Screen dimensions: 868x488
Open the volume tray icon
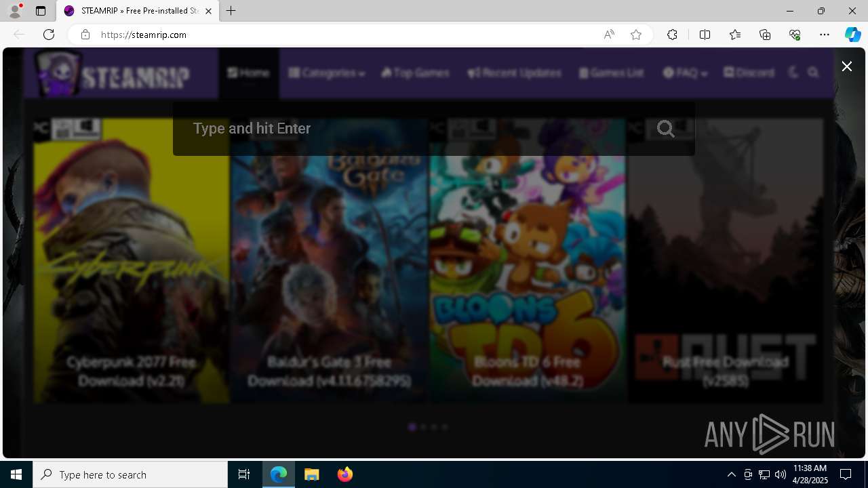click(781, 474)
